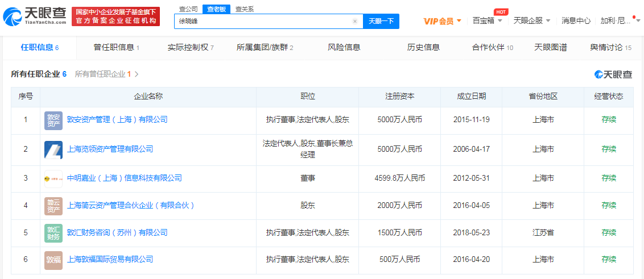The image size is (644, 279).
Task: Open 中明嘉业(上海)信息科技有限公司 link
Action: pos(124,178)
